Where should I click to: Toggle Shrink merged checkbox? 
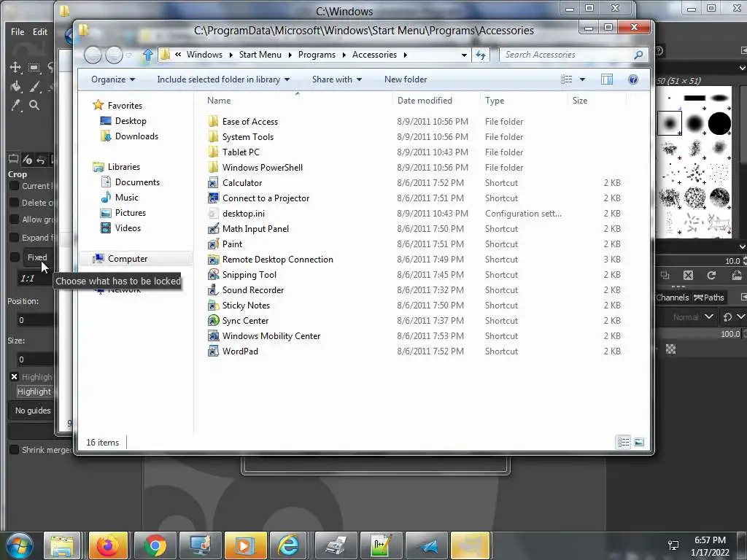(15, 449)
